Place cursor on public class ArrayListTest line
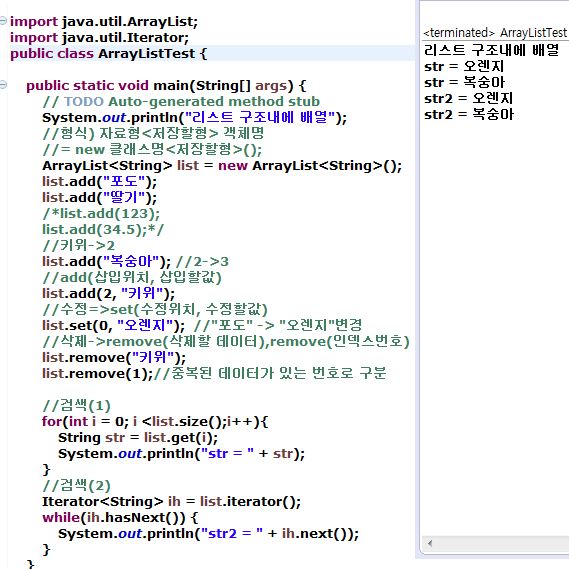This screenshot has height=569, width=569. (x=109, y=54)
